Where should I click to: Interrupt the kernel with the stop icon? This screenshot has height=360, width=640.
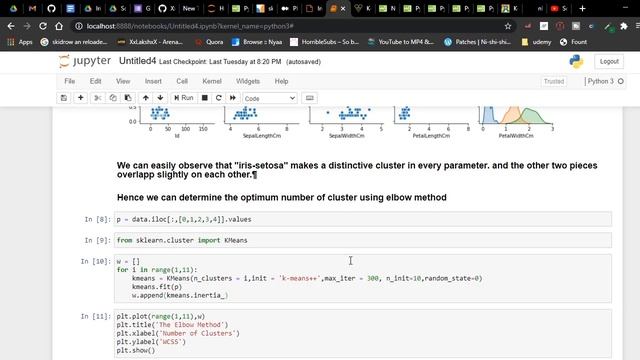(x=205, y=98)
